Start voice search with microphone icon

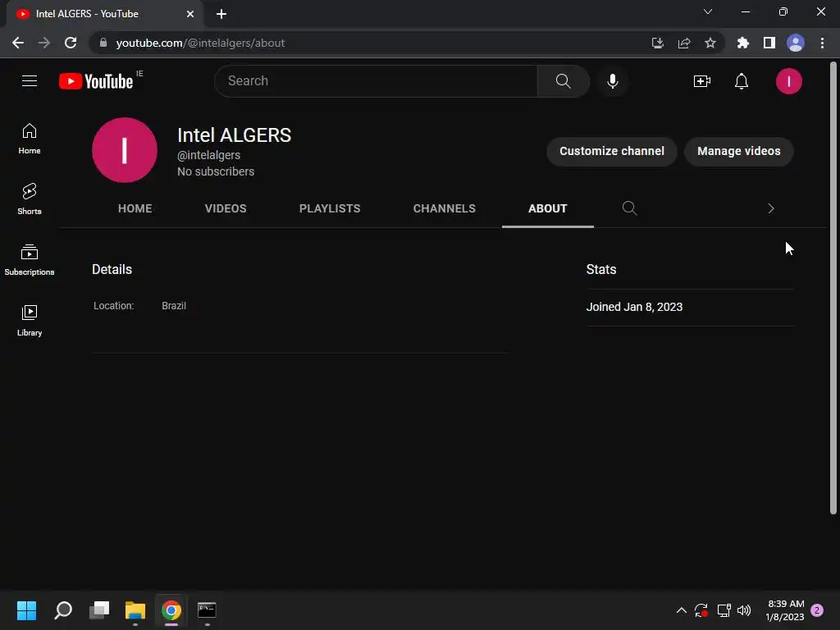coord(612,81)
